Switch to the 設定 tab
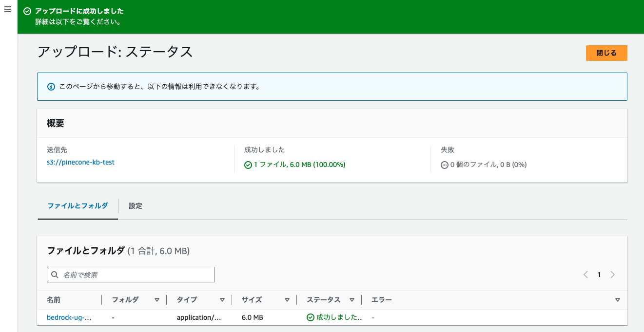This screenshot has width=644, height=332. tap(136, 206)
